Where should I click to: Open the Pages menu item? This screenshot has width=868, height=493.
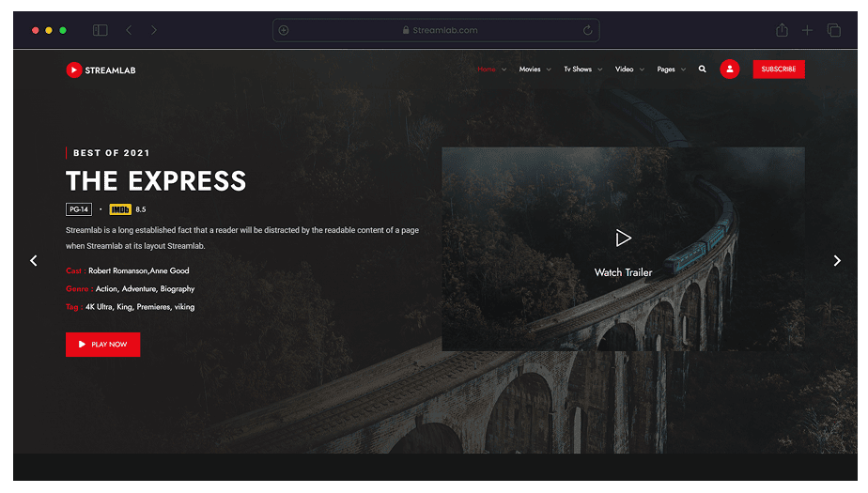(671, 69)
